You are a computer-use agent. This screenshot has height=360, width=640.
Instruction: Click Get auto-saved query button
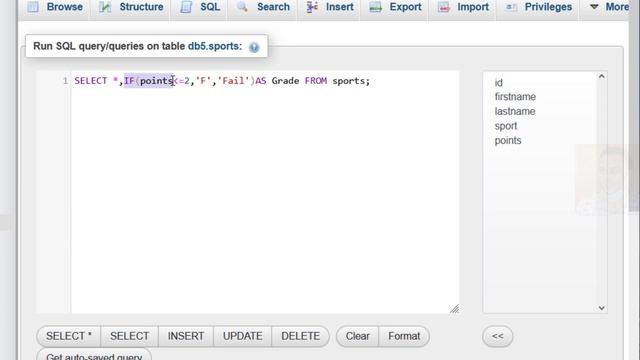point(94,354)
